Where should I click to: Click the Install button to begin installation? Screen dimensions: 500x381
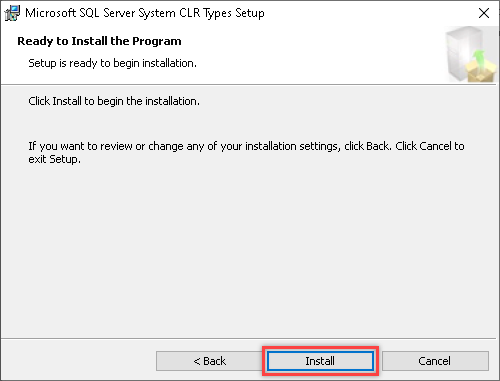tap(320, 361)
